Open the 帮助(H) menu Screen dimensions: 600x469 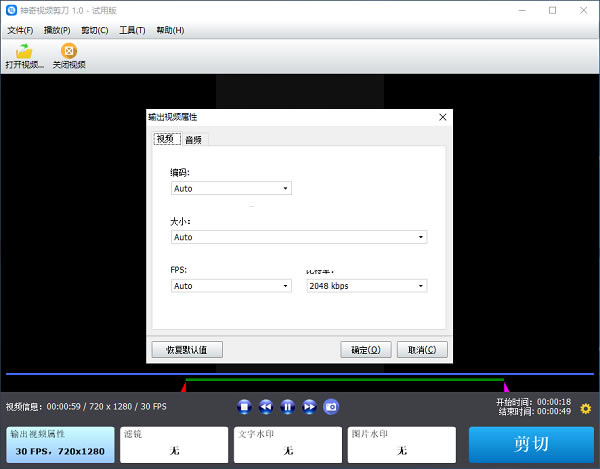tap(170, 30)
